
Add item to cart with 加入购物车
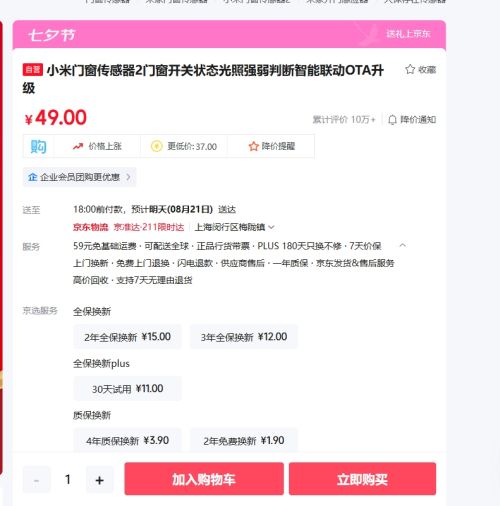[x=204, y=479]
